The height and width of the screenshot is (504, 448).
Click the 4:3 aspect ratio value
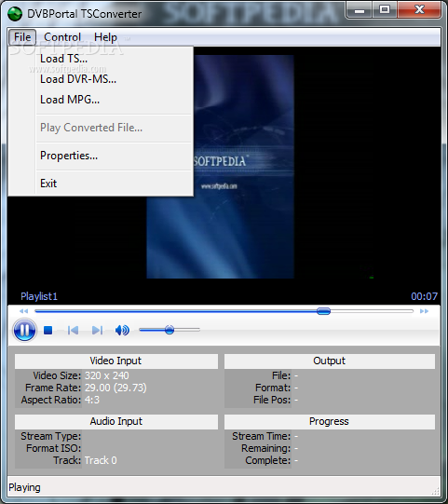pos(92,400)
